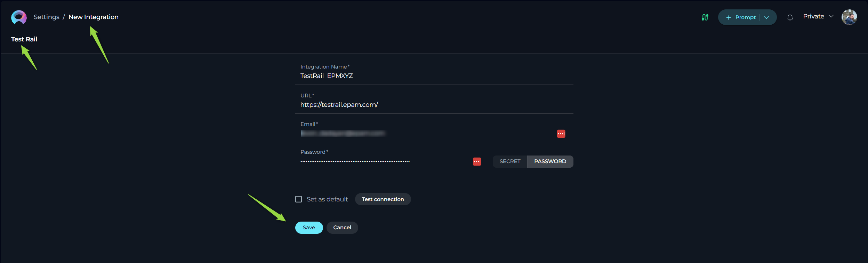Switch to PASSWORD mode
The width and height of the screenshot is (868, 263).
click(x=550, y=161)
